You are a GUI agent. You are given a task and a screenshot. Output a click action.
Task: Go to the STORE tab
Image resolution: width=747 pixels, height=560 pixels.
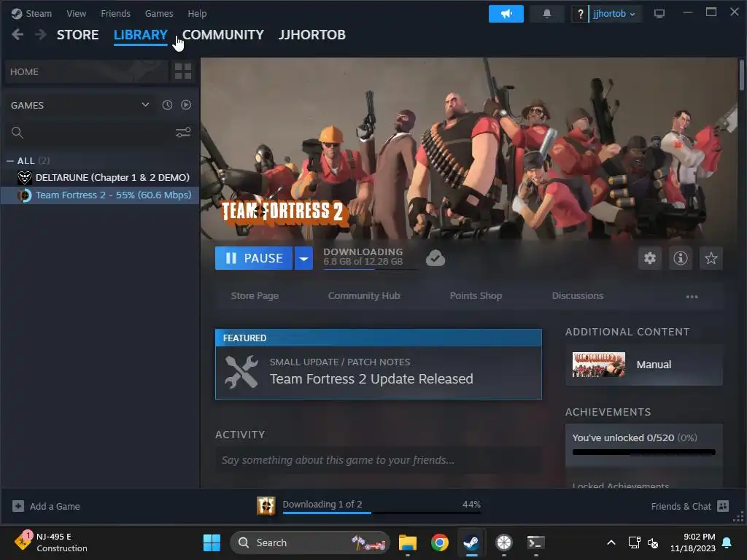click(x=77, y=35)
